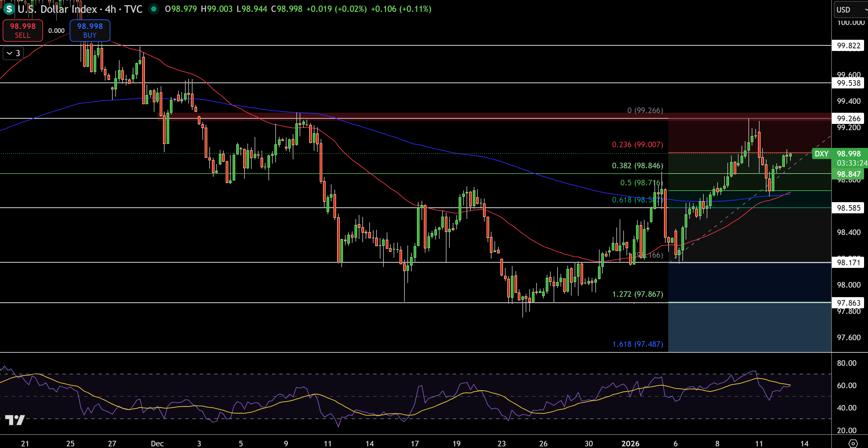Collapse the drawings group via the '3' chevron

12,53
